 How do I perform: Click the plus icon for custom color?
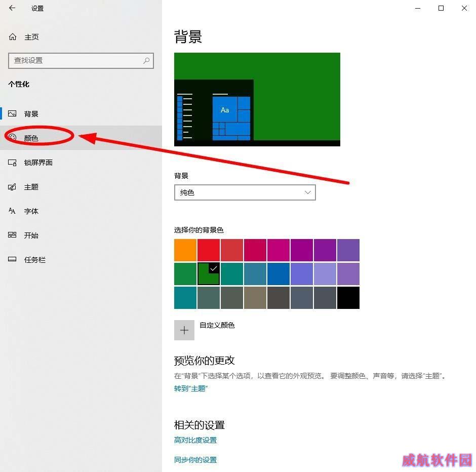click(x=184, y=330)
